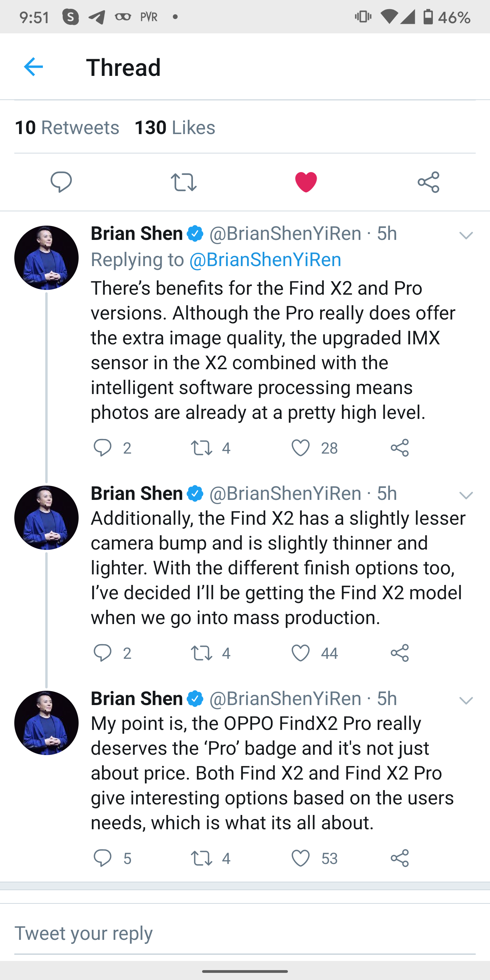This screenshot has height=980, width=490.
Task: Share the main tweet with the large share icon
Action: click(428, 182)
